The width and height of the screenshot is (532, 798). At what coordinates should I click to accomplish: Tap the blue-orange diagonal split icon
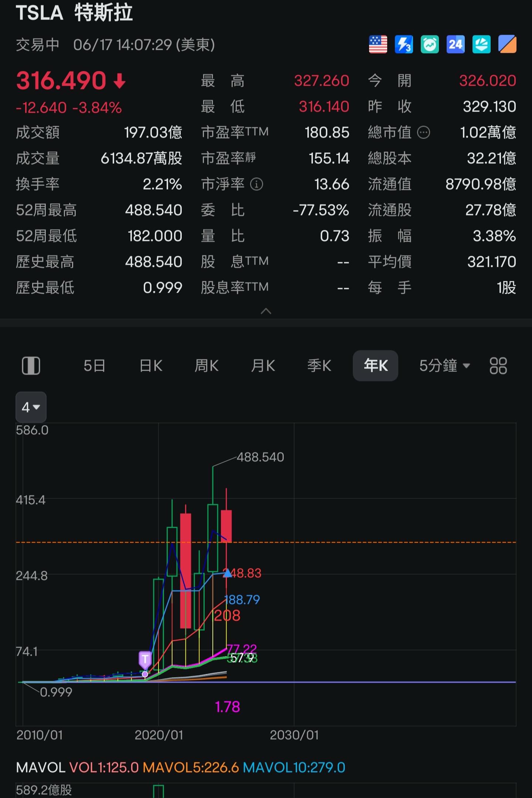[507, 45]
